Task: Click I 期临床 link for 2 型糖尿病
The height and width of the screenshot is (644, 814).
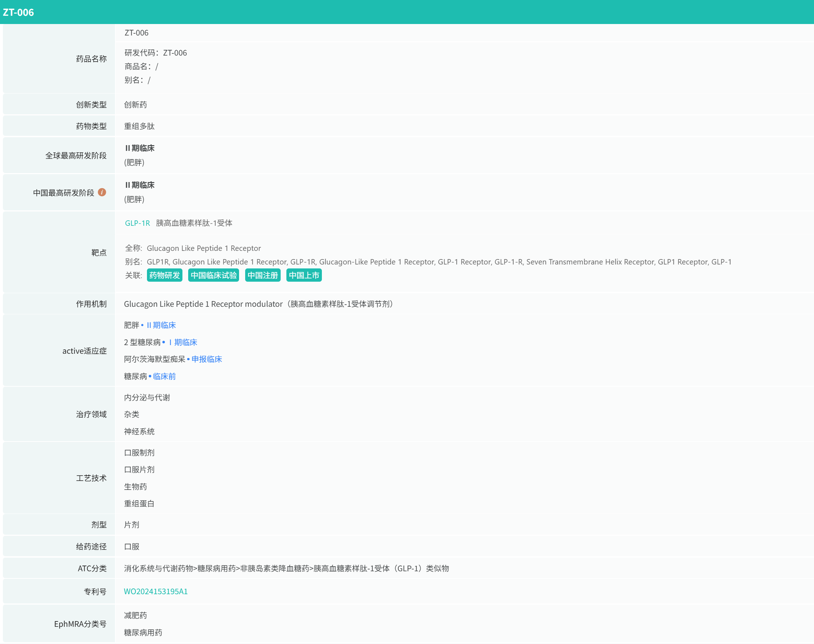Action: (x=183, y=342)
